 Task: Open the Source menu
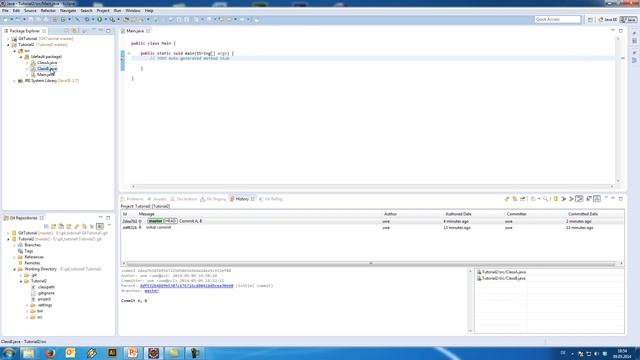click(x=30, y=11)
